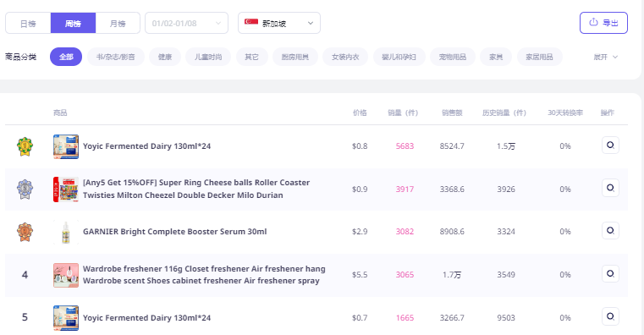Screen dimensions: 644x335
Task: Open detail search for rank 5 Yoyic row
Action: [610, 316]
